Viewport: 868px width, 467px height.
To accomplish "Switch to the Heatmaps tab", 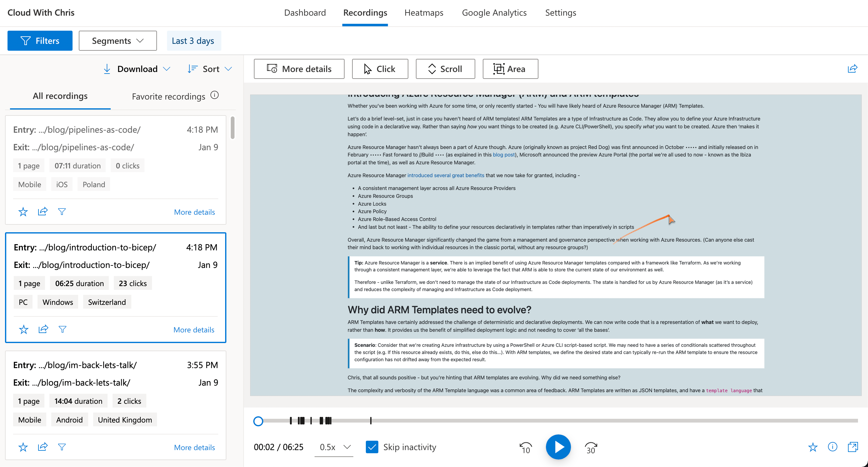I will [x=424, y=13].
